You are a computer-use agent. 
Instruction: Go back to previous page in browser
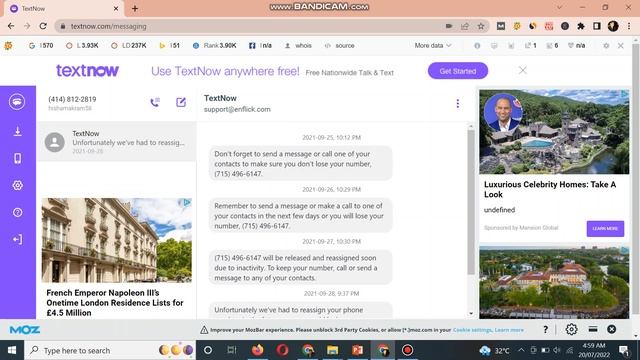(11, 26)
